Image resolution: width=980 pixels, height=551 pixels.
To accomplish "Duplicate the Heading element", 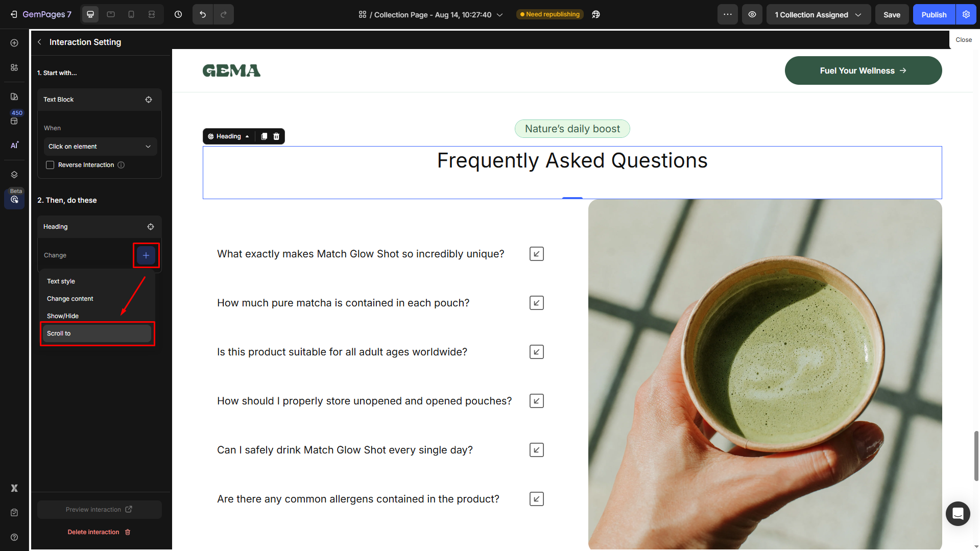I will [x=264, y=136].
